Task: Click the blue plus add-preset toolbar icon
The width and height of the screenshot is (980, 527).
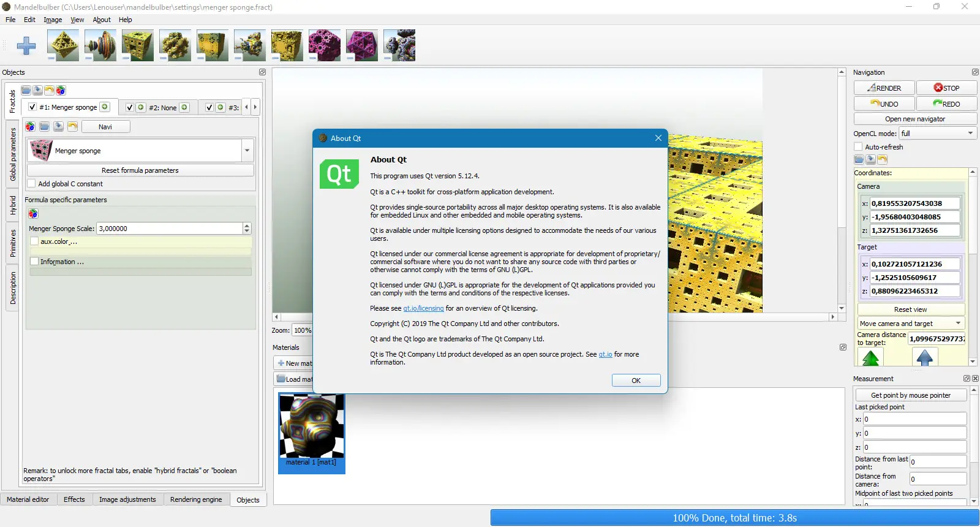Action: pyautogui.click(x=26, y=45)
